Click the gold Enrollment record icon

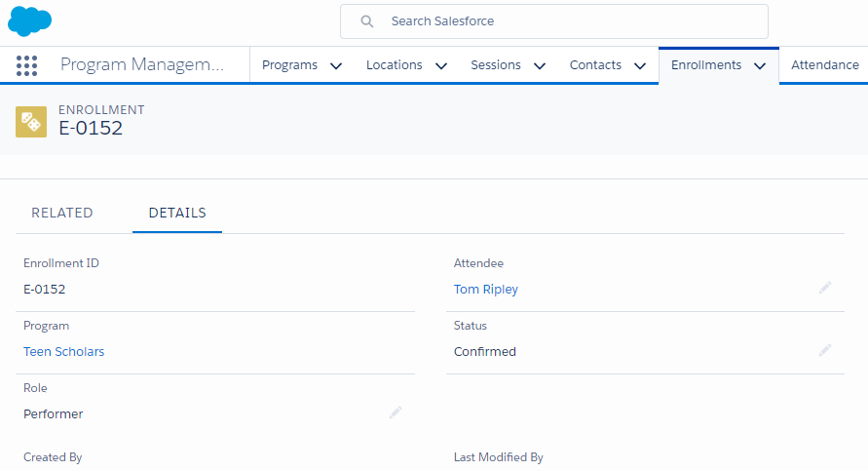(x=31, y=122)
